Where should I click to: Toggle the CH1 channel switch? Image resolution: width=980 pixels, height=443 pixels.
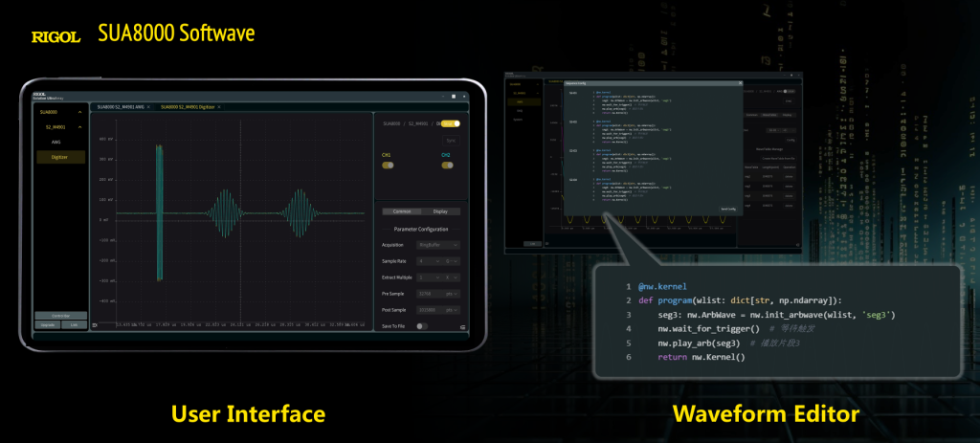[x=388, y=165]
